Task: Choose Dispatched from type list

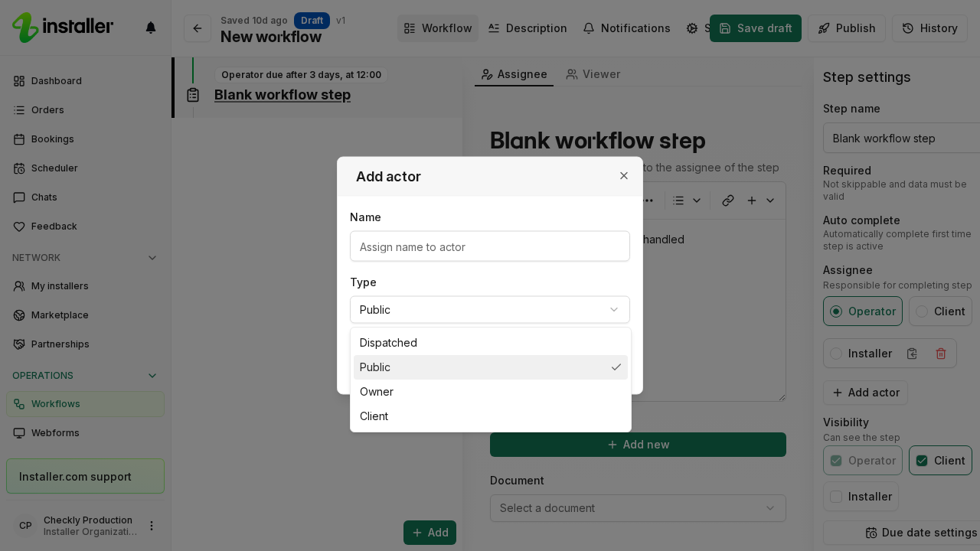Action: [x=491, y=343]
